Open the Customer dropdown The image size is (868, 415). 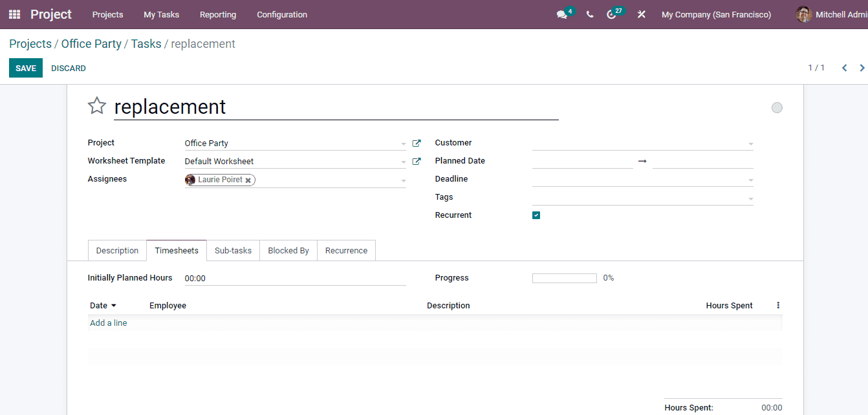(x=750, y=143)
